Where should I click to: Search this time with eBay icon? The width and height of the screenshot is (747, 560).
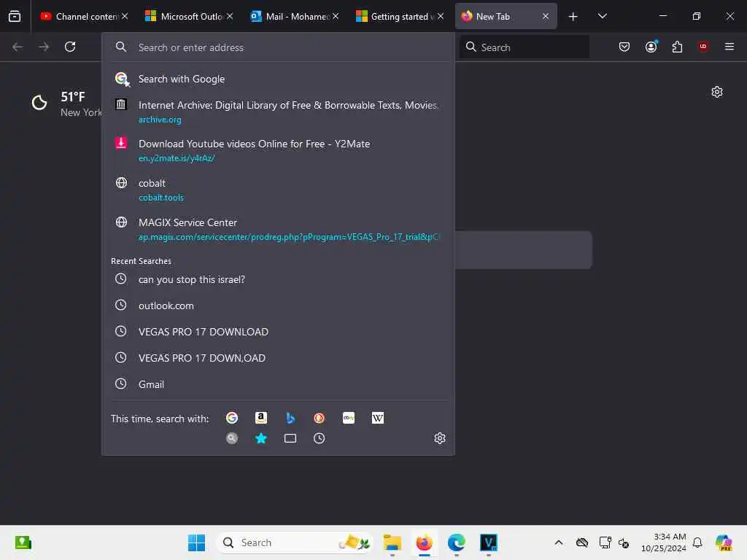[349, 418]
